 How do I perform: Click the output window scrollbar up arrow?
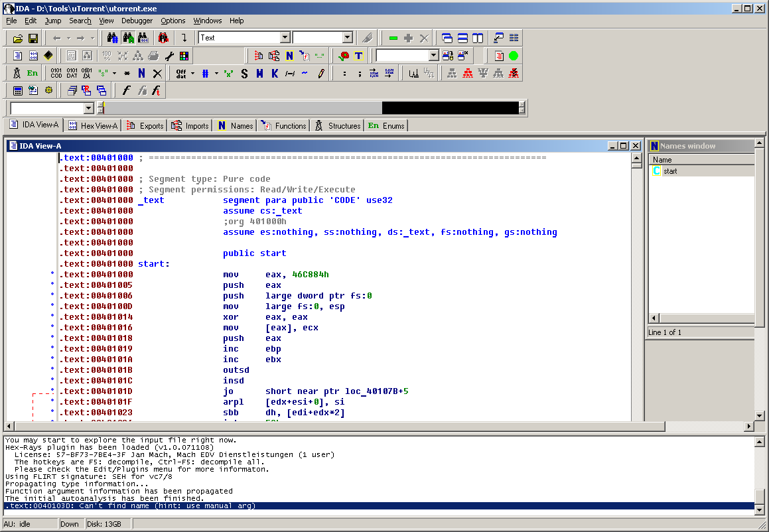coord(759,442)
